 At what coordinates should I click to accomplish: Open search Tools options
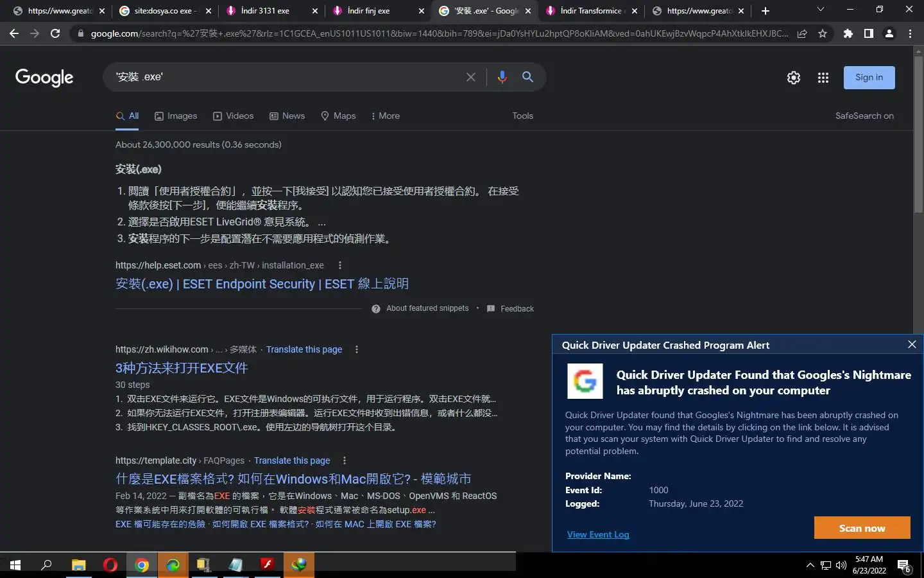coord(523,116)
